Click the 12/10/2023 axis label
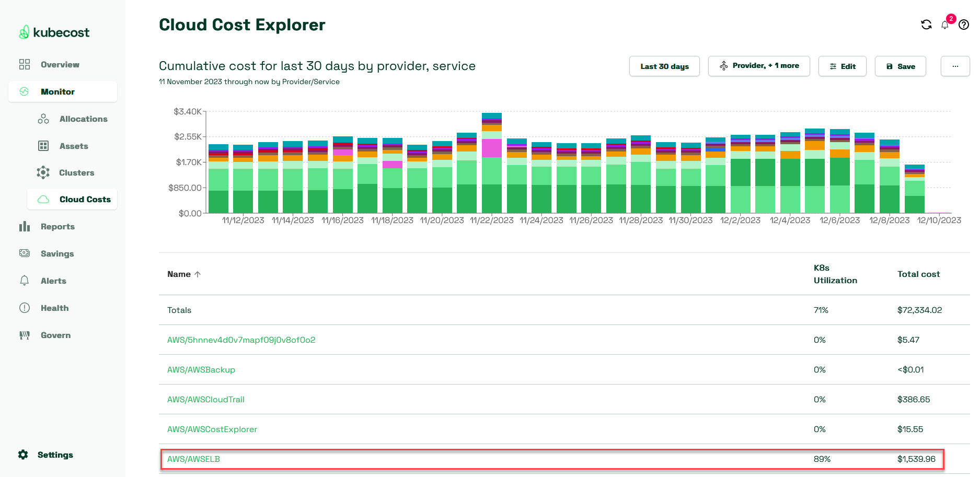The height and width of the screenshot is (477, 980). pyautogui.click(x=939, y=220)
